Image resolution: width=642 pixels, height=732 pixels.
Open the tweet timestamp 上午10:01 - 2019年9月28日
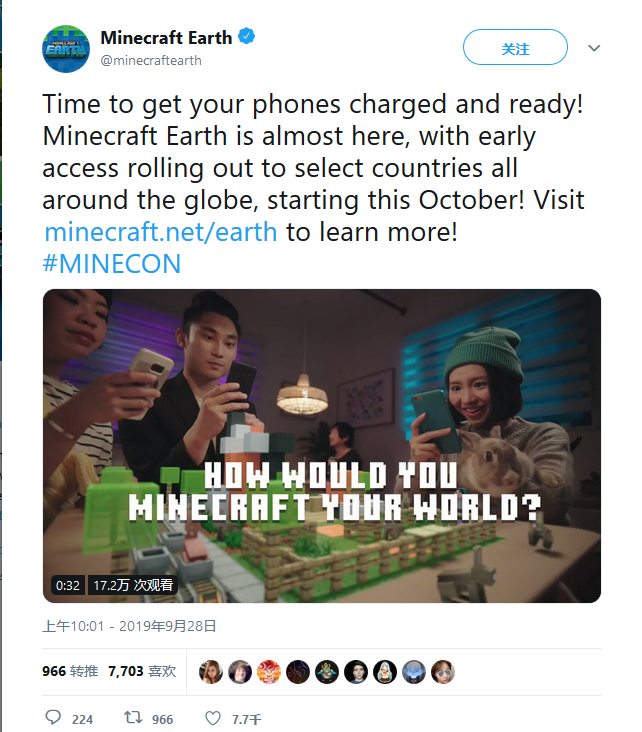pyautogui.click(x=129, y=627)
